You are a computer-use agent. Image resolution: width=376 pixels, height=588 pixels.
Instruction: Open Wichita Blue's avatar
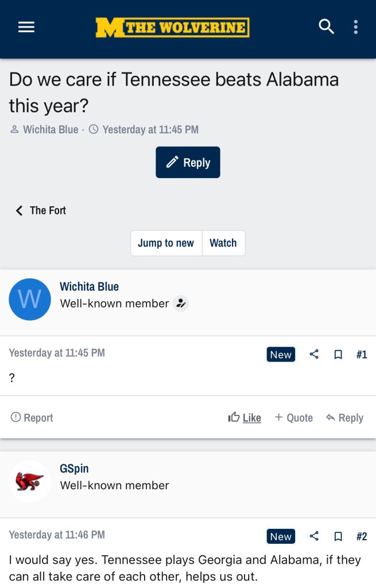point(30,299)
